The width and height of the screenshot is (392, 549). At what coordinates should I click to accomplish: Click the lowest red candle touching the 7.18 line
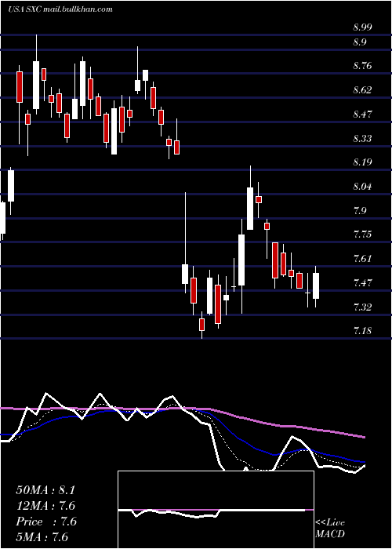coord(202,325)
